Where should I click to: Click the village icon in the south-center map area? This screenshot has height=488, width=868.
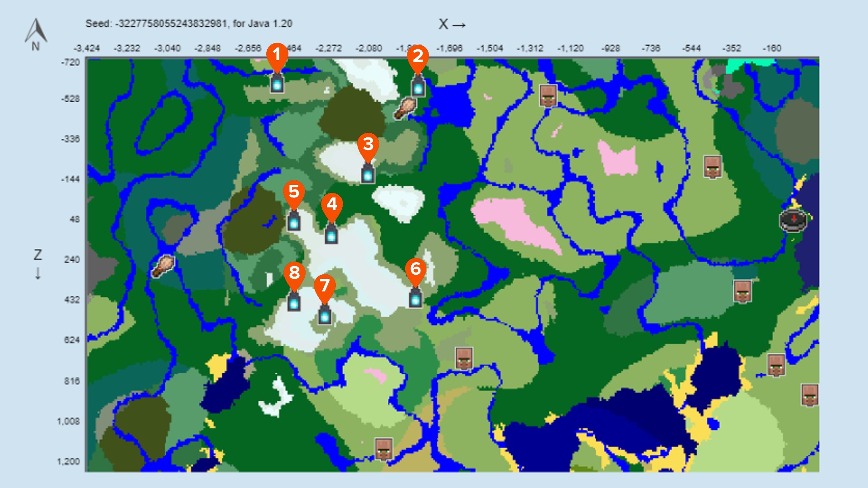click(x=464, y=359)
